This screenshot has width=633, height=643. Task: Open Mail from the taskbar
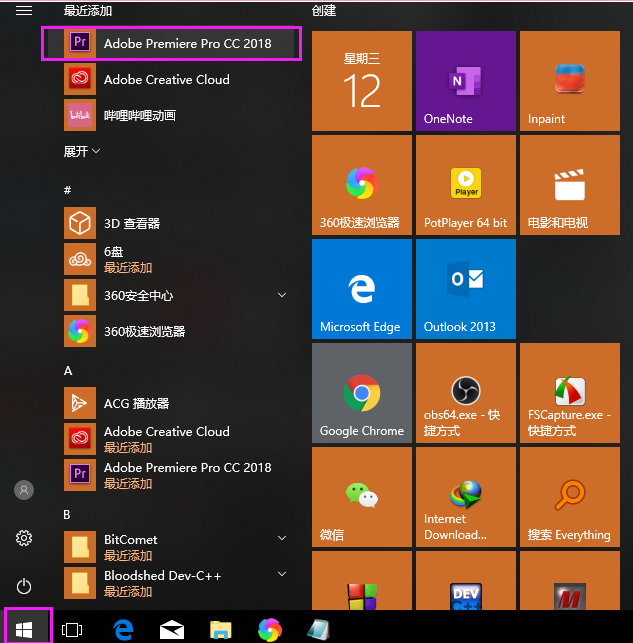coord(172,629)
